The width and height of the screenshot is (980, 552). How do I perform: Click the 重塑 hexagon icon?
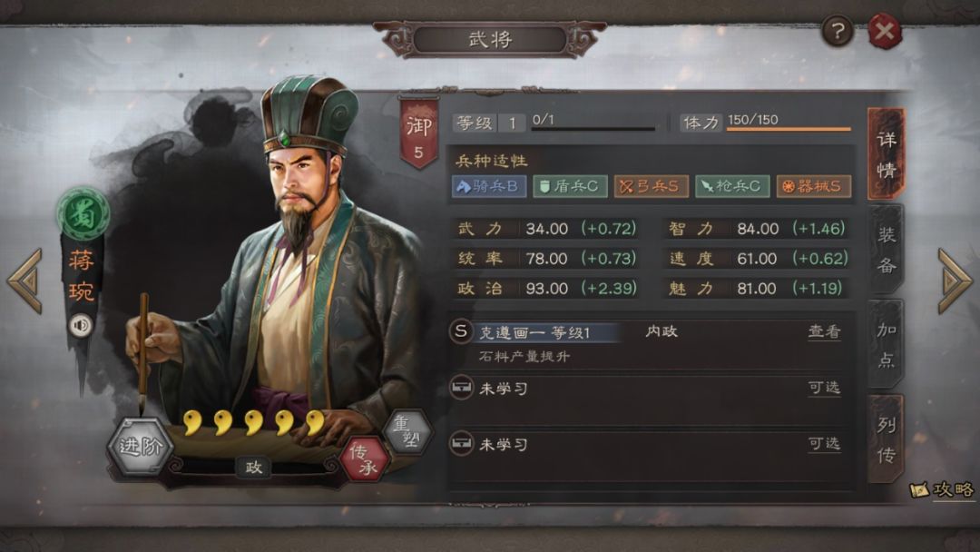click(x=408, y=431)
